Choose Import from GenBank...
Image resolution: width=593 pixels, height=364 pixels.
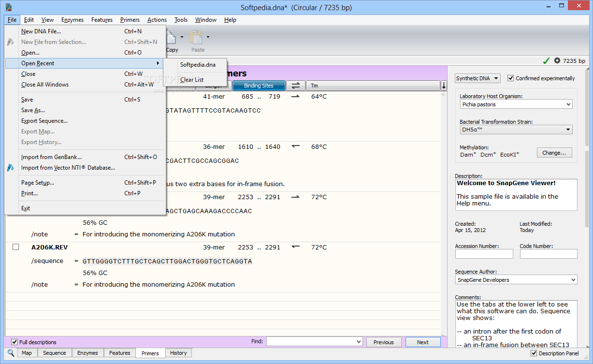(x=85, y=157)
